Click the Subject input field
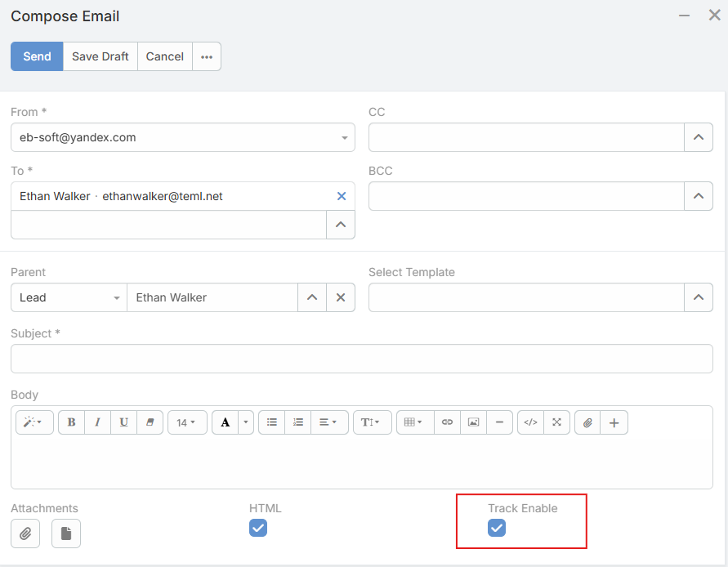This screenshot has width=728, height=567. pyautogui.click(x=361, y=359)
